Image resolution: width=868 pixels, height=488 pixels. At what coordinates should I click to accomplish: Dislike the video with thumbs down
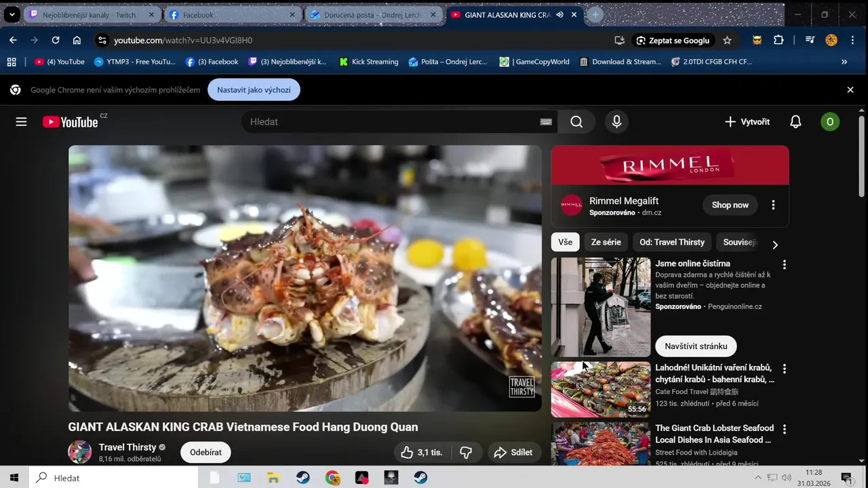tap(466, 452)
